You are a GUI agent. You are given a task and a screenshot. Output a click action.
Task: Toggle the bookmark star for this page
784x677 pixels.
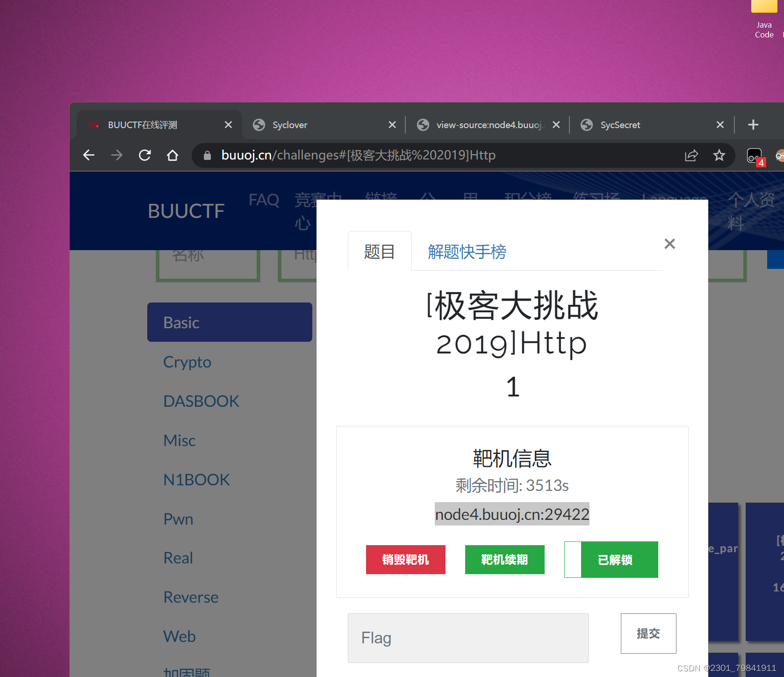click(x=719, y=155)
